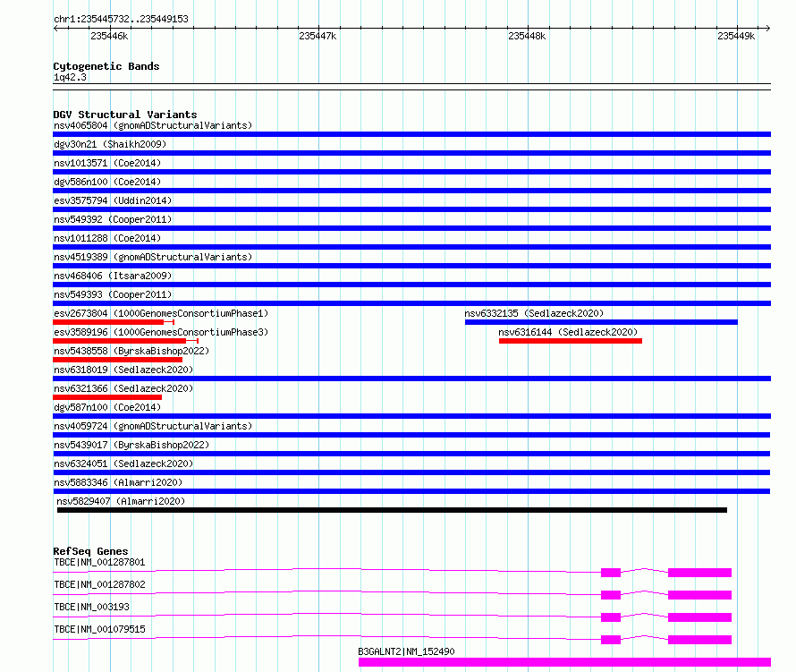Click the B3GALNT2 magenta gene bar
This screenshot has width=796, height=672.
(x=564, y=662)
